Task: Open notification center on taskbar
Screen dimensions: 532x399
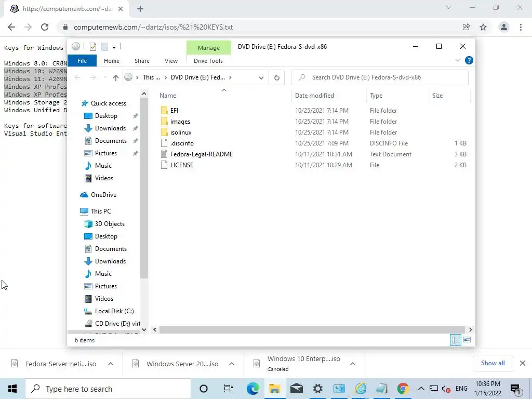Action: pyautogui.click(x=515, y=389)
